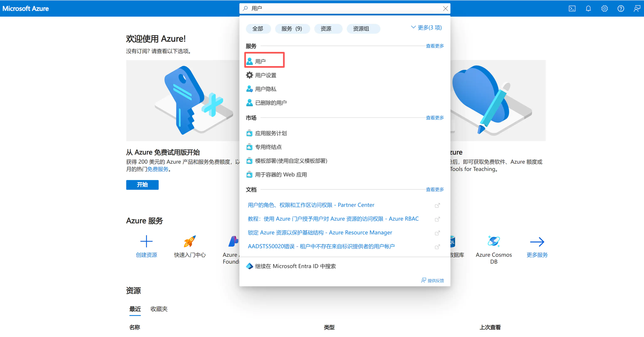Open Cloud Shell terminal icon
The height and width of the screenshot is (337, 644).
pos(572,8)
